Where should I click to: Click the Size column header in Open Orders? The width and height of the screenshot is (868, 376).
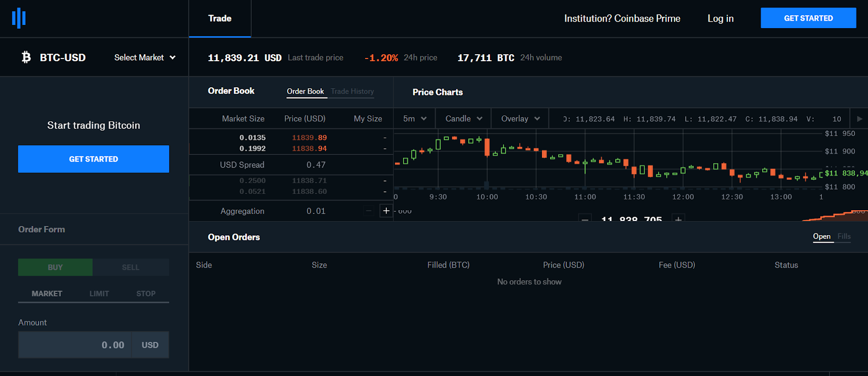[x=320, y=265]
